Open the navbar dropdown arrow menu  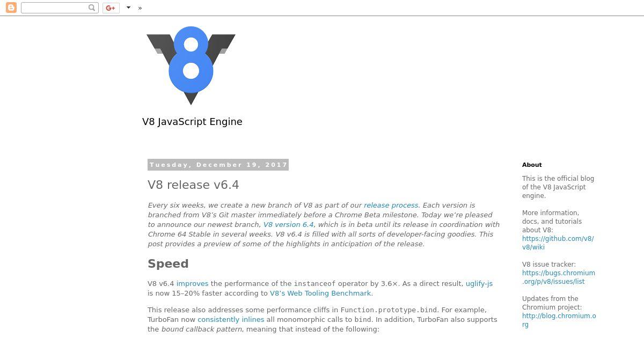[x=128, y=8]
